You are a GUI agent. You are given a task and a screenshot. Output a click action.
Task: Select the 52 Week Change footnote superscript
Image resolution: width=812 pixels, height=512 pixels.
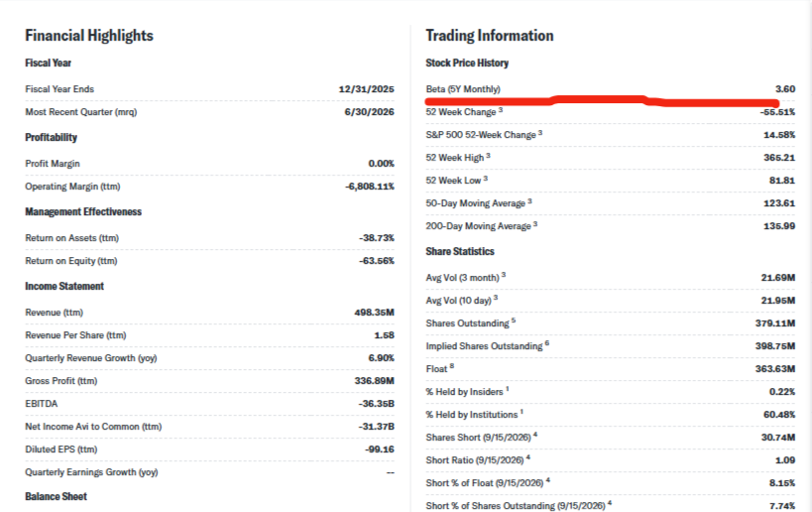click(501, 109)
